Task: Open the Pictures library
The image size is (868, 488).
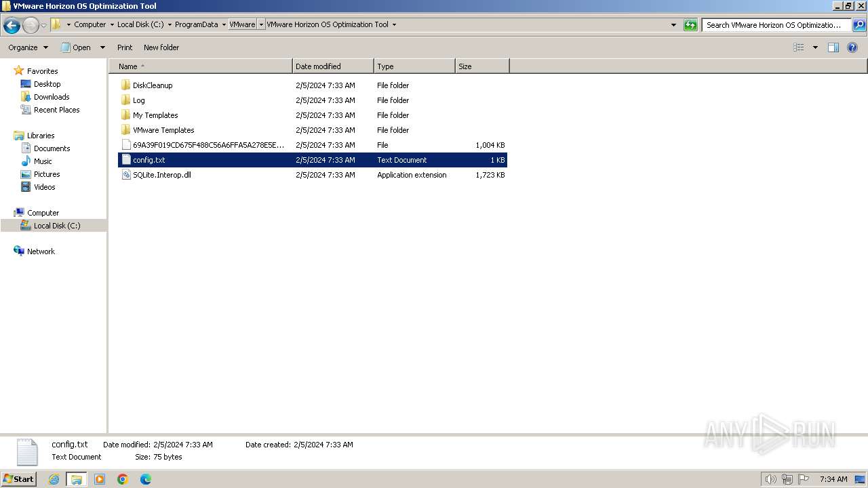Action: click(47, 174)
